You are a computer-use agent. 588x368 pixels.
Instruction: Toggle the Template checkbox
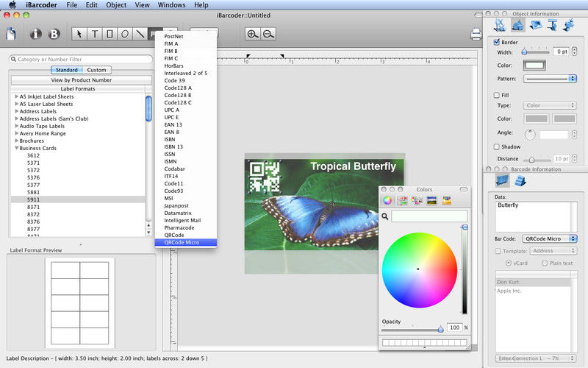498,251
